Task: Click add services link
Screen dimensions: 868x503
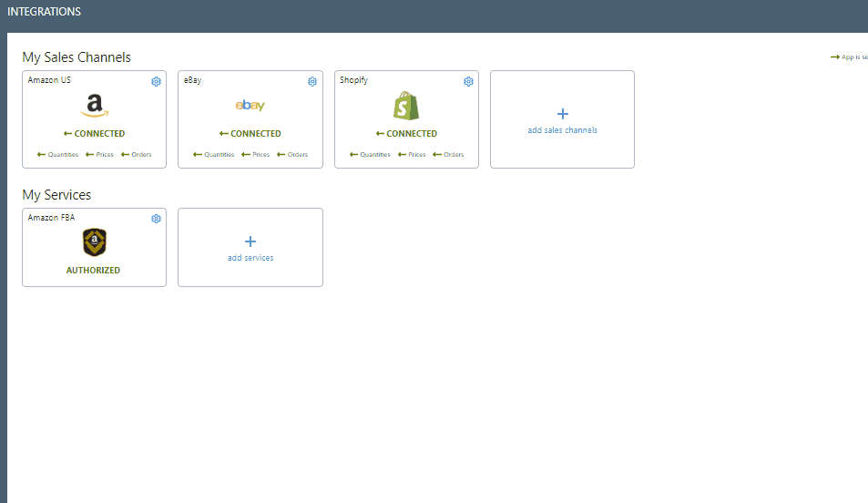Action: click(250, 258)
